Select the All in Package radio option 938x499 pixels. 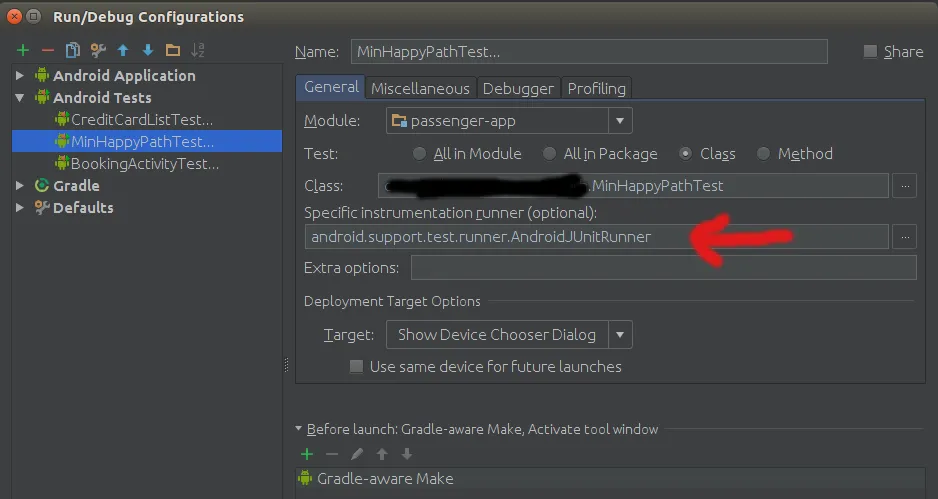coord(549,154)
